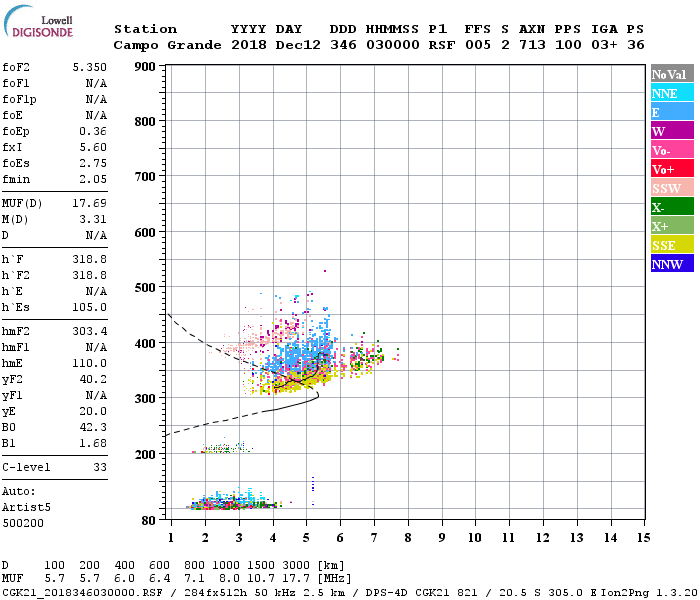Click the foEs value 2.75

(93, 163)
